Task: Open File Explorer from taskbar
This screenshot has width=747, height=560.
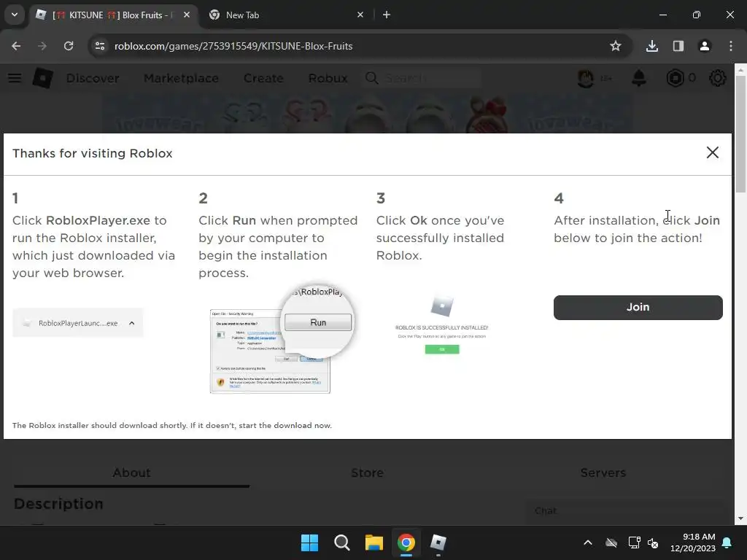Action: click(374, 542)
